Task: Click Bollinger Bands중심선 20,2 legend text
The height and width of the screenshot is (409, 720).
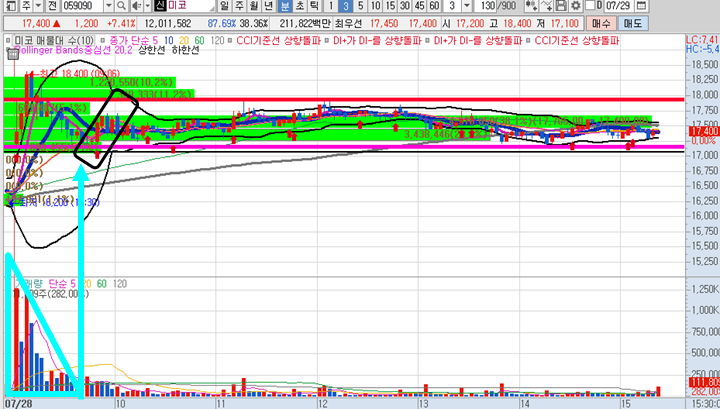Action: pos(73,50)
